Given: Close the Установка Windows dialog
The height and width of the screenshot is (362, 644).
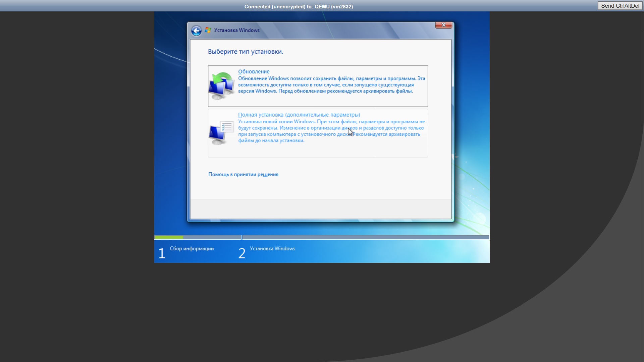Looking at the screenshot, I should pyautogui.click(x=444, y=25).
